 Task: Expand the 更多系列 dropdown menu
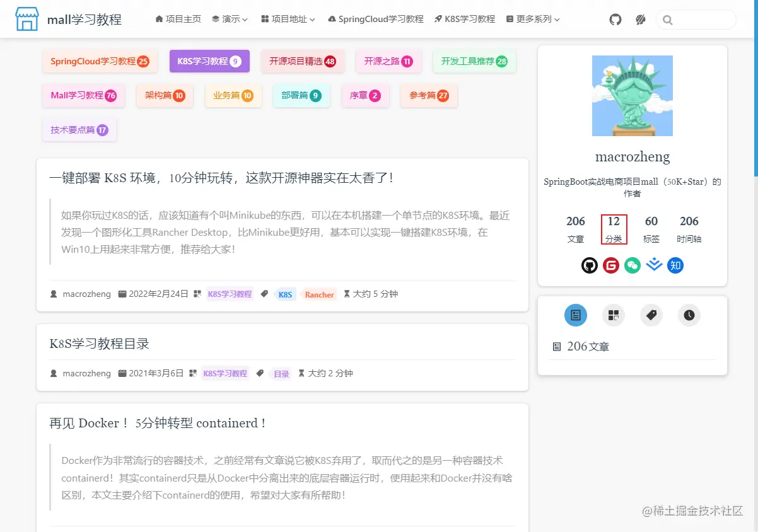pos(533,20)
